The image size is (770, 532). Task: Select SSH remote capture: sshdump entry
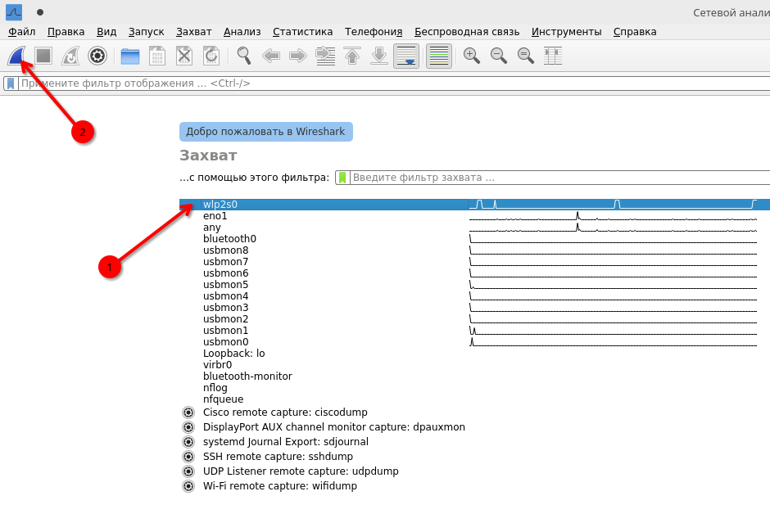click(278, 457)
